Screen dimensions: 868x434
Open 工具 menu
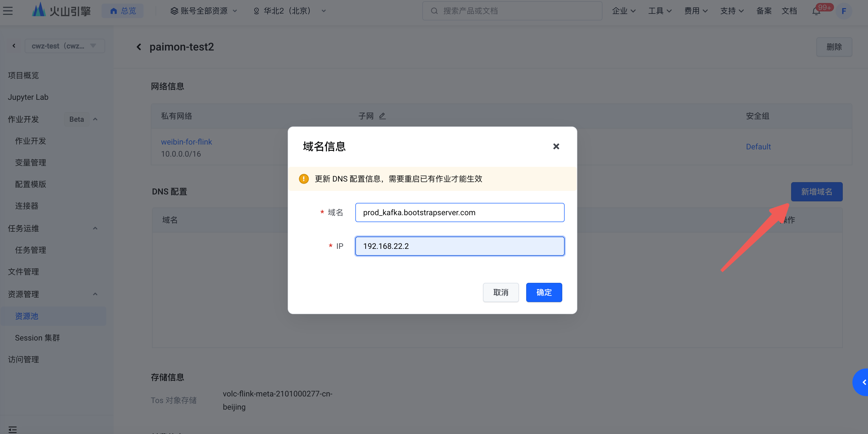click(660, 11)
